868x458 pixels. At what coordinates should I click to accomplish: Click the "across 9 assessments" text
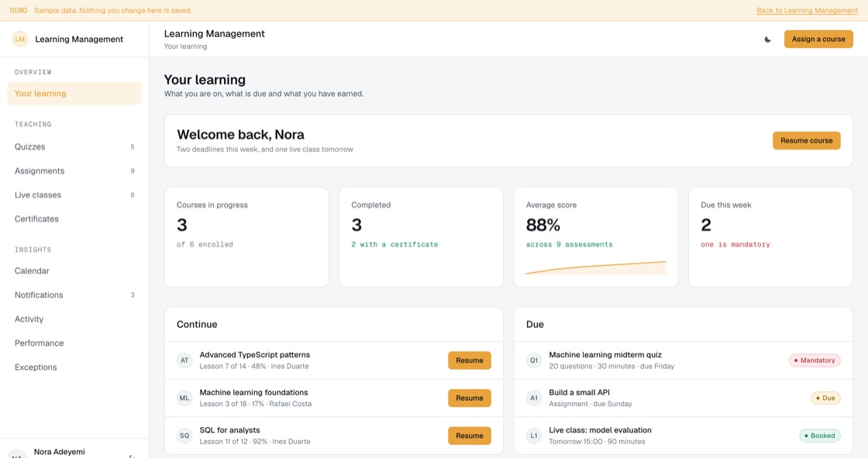point(569,244)
